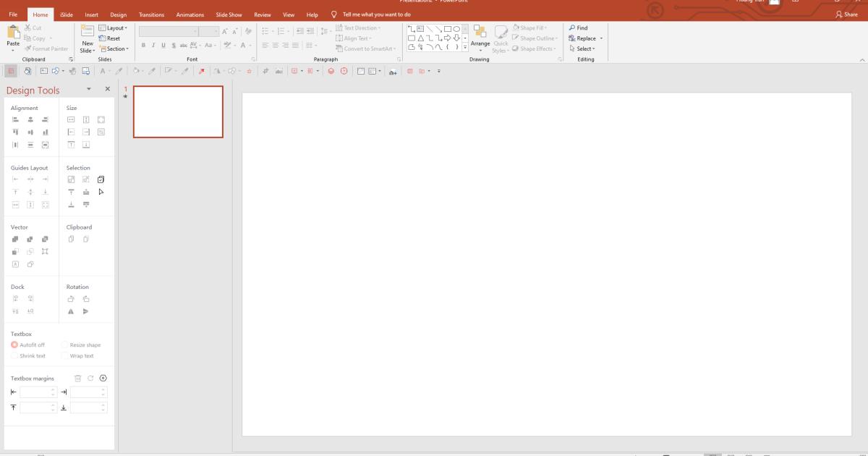This screenshot has width=868, height=456.
Task: Open the Transitions ribbon tab
Action: click(150, 14)
